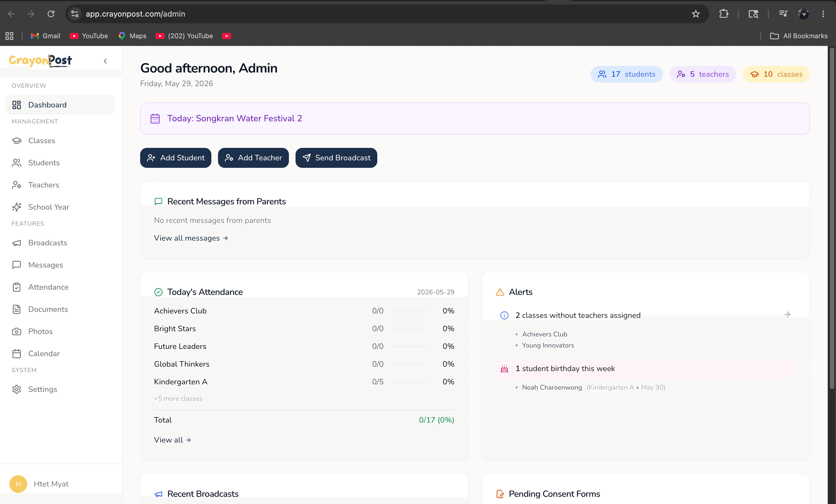Screen dimensions: 836x504
Task: Go to Classes in the sidebar
Action: (x=60, y=140)
